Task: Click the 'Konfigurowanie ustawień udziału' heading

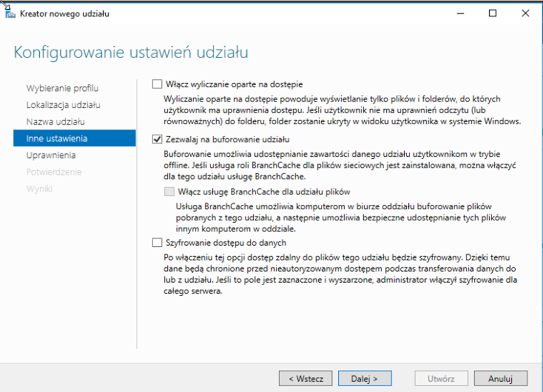Action: [x=131, y=53]
